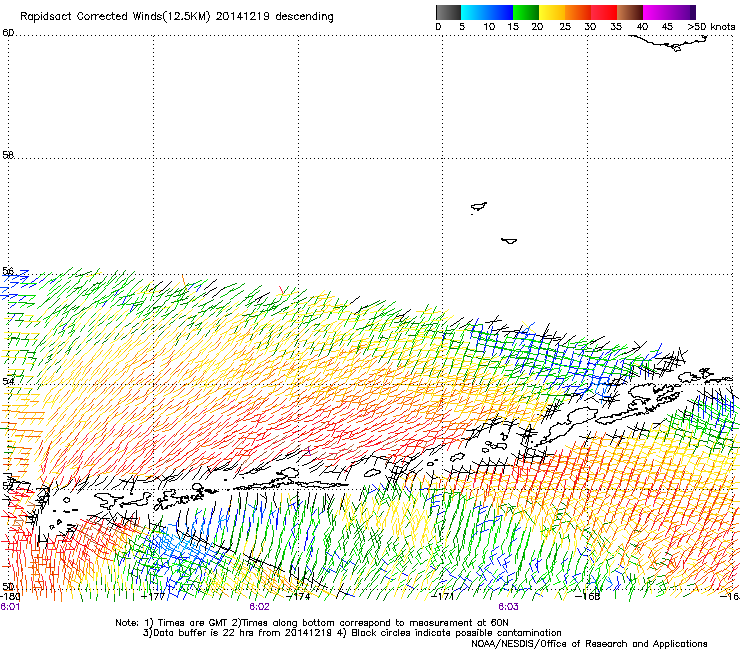Click the purple time label '6:01'
Screen dimensions: 740x650
10,607
